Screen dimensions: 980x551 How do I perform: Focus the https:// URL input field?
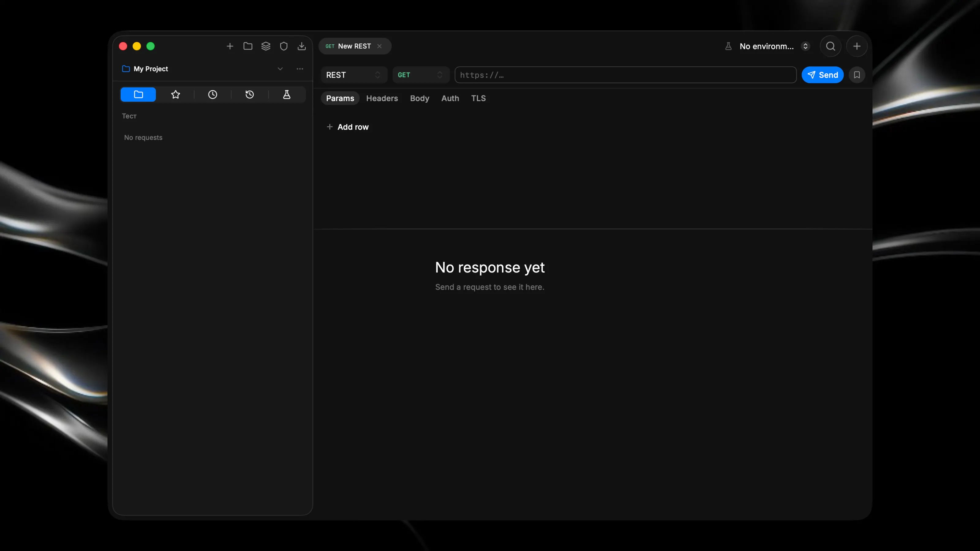tap(625, 75)
